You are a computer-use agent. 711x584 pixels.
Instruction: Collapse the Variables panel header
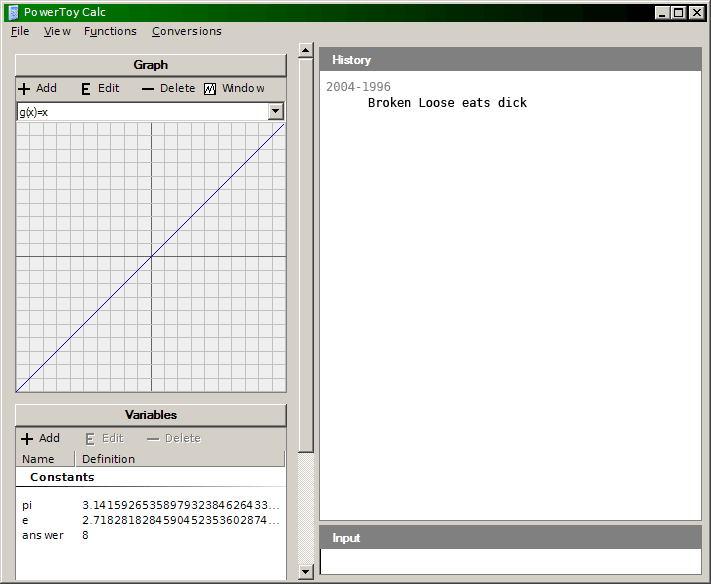click(151, 415)
